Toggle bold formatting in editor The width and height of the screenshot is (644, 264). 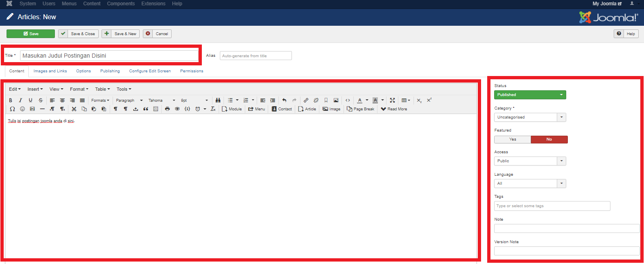11,100
